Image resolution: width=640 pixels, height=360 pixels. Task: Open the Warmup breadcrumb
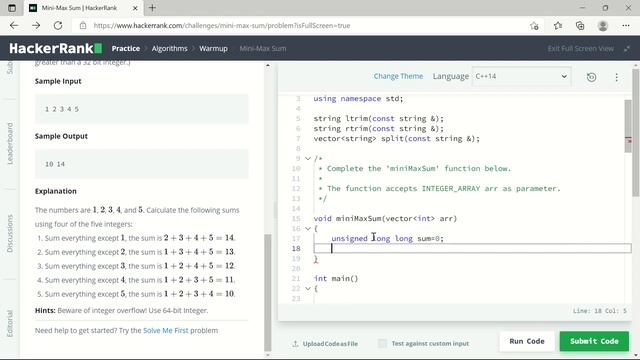click(x=213, y=48)
